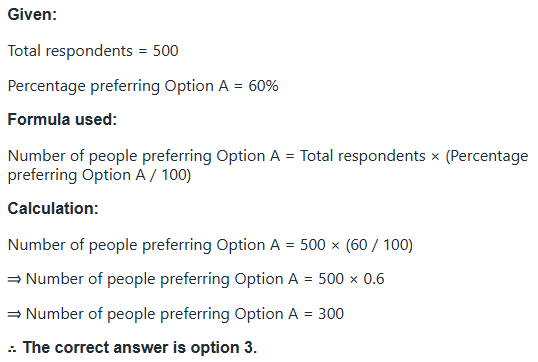Click the arrow before the "500 × 0.6" line
Image resolution: width=538 pixels, height=362 pixels.
pyautogui.click(x=14, y=280)
